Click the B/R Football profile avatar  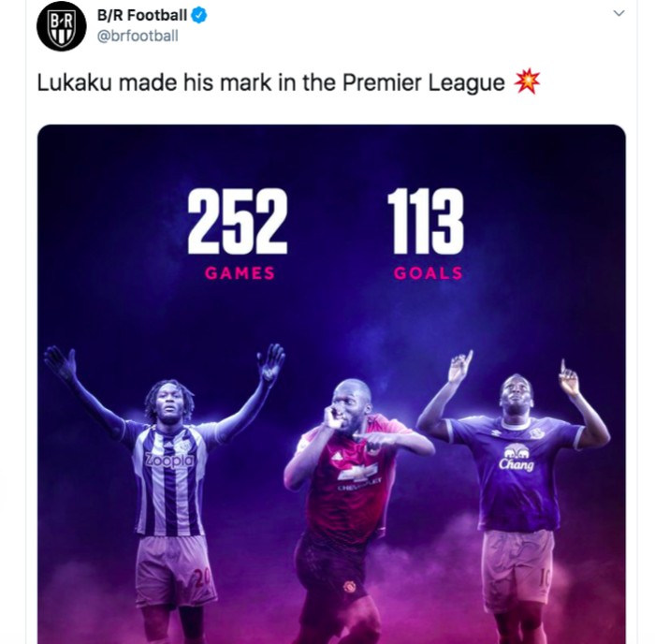pyautogui.click(x=61, y=26)
